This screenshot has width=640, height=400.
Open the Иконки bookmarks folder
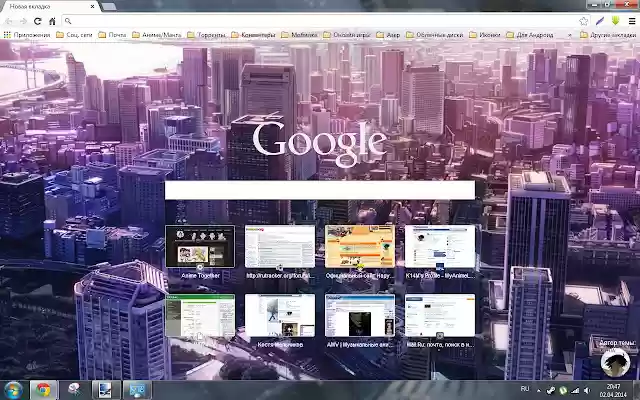tap(485, 35)
